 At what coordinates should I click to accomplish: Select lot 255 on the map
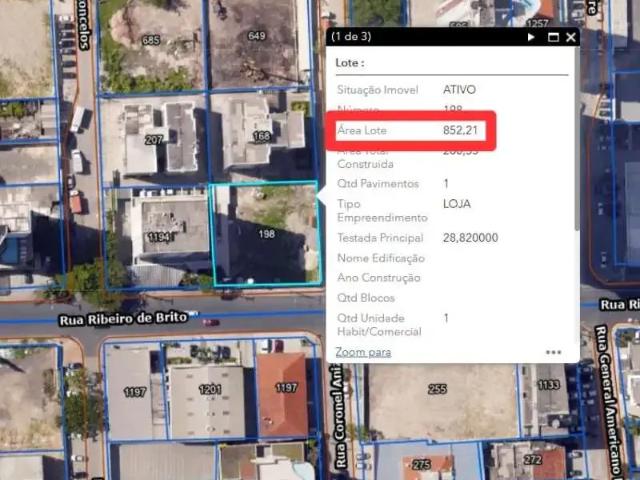tap(437, 389)
